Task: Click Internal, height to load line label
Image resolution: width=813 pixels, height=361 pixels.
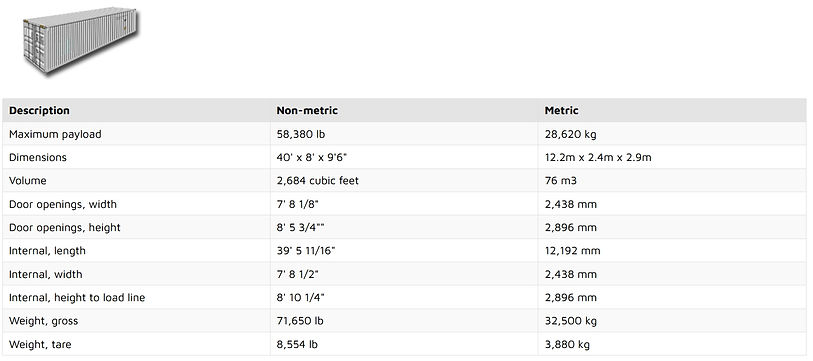Action: pos(77,298)
